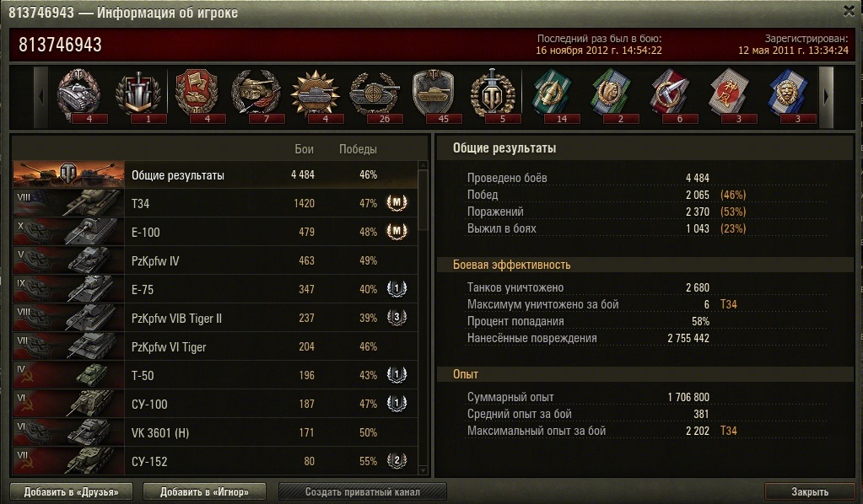Image resolution: width=863 pixels, height=504 pixels.
Task: Click the tank medal with count 45
Action: pos(434,94)
